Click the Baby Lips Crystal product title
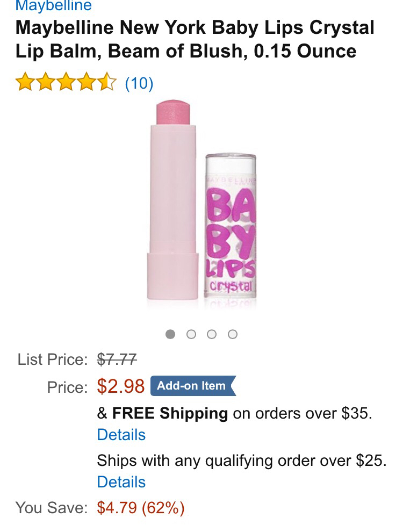 195,39
